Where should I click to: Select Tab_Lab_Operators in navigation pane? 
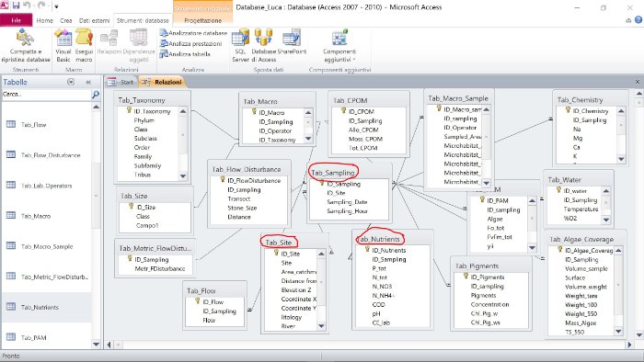click(x=46, y=186)
